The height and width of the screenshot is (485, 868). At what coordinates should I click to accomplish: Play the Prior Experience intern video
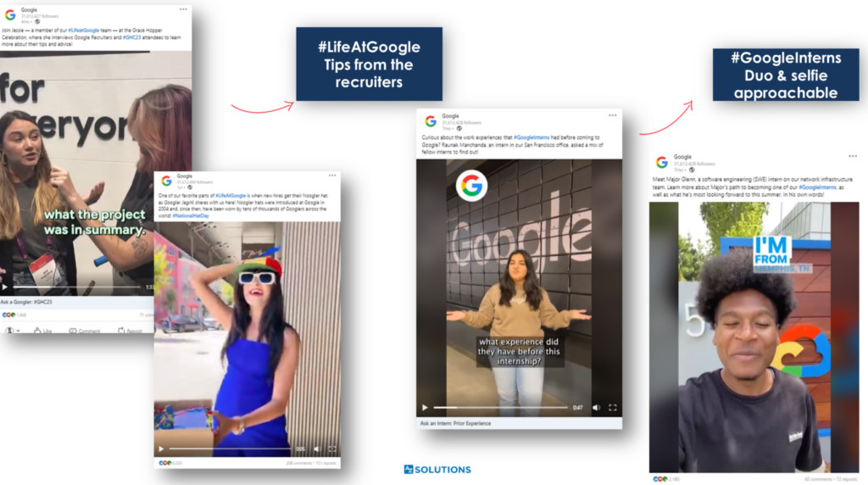[x=425, y=408]
